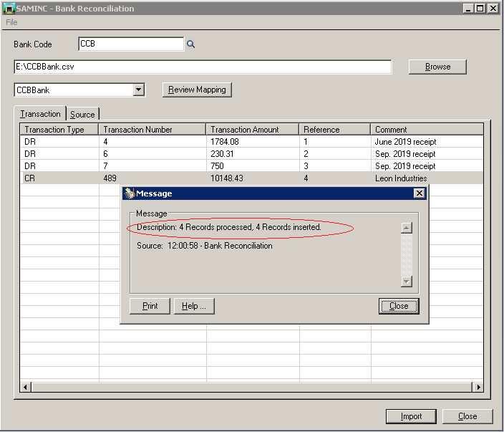Click the 'Leon Industries' comment cell

coord(427,178)
